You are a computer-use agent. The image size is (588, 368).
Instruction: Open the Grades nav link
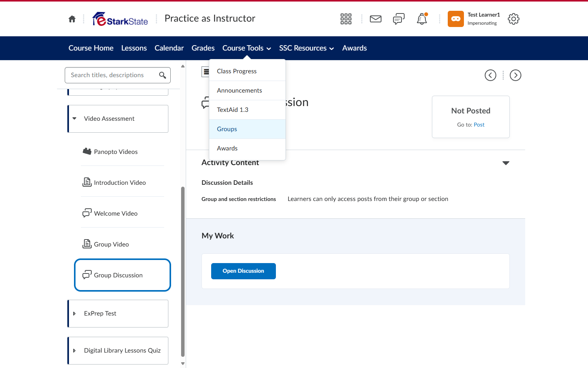[x=203, y=48]
